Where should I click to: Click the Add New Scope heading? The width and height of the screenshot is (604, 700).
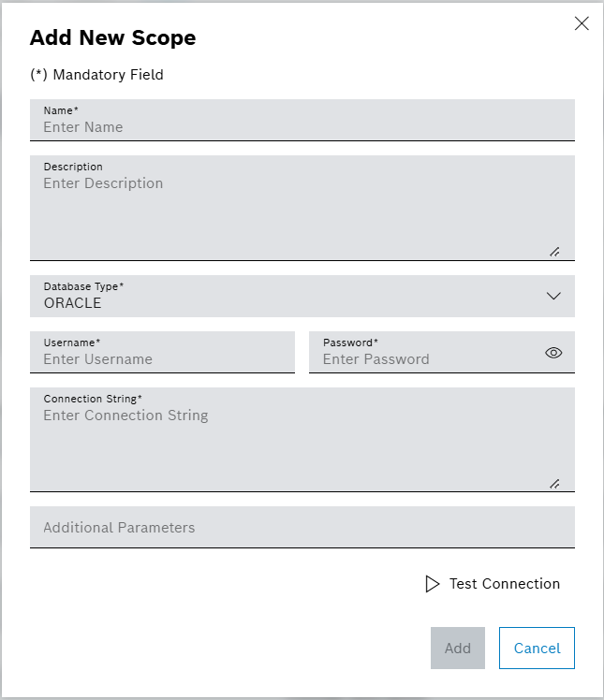tap(113, 38)
